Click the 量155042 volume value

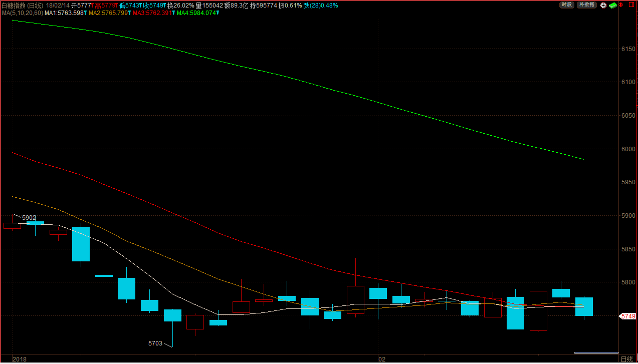[x=209, y=6]
